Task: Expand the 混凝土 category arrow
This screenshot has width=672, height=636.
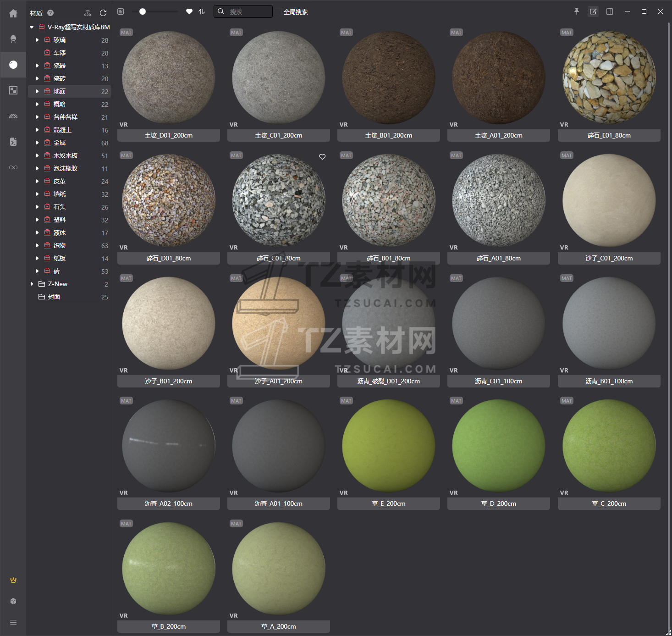Action: (37, 130)
